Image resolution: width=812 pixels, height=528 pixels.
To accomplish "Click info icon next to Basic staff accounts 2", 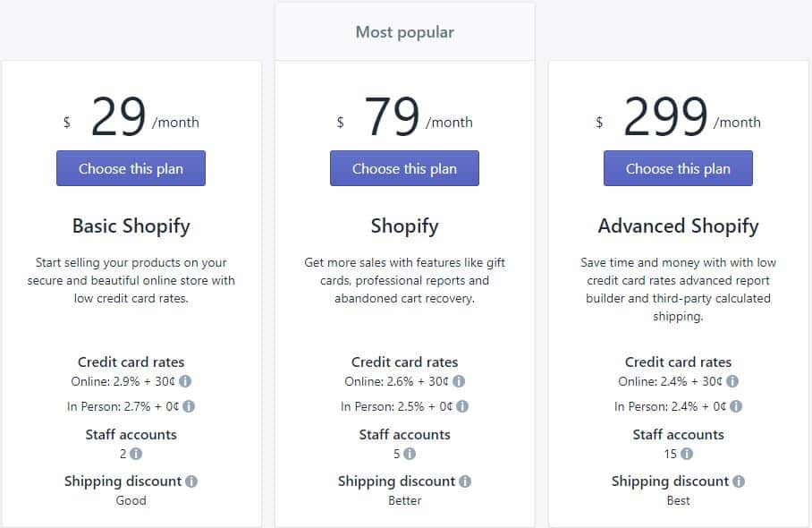I will point(136,454).
